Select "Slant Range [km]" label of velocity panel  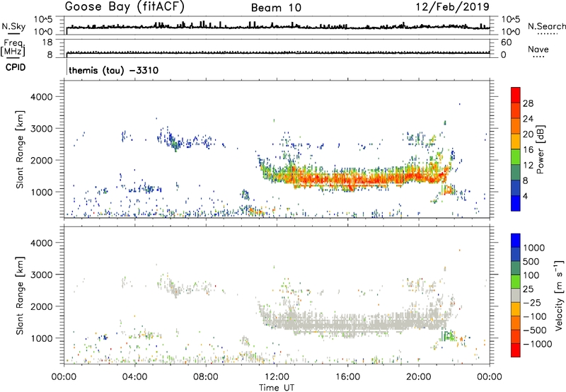pos(20,296)
